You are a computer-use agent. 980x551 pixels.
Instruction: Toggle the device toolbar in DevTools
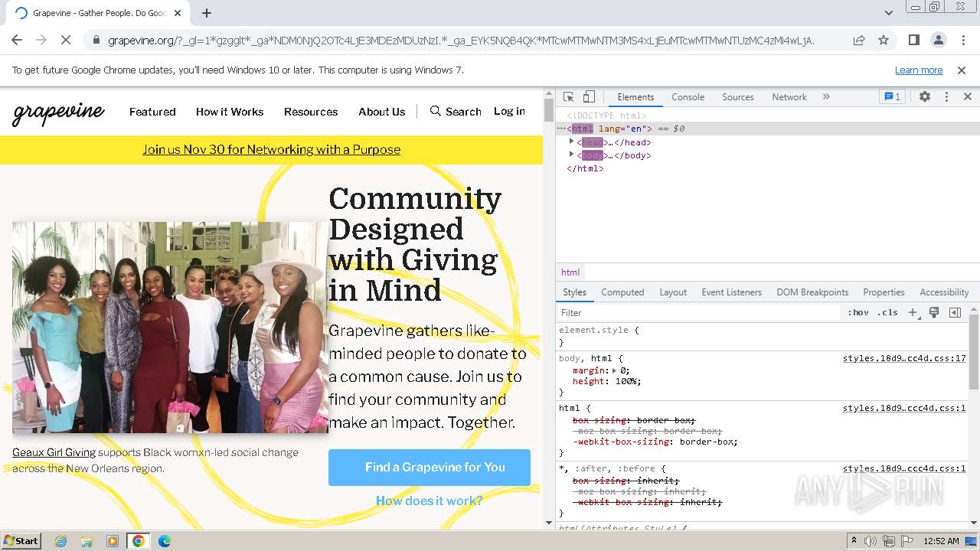[589, 96]
